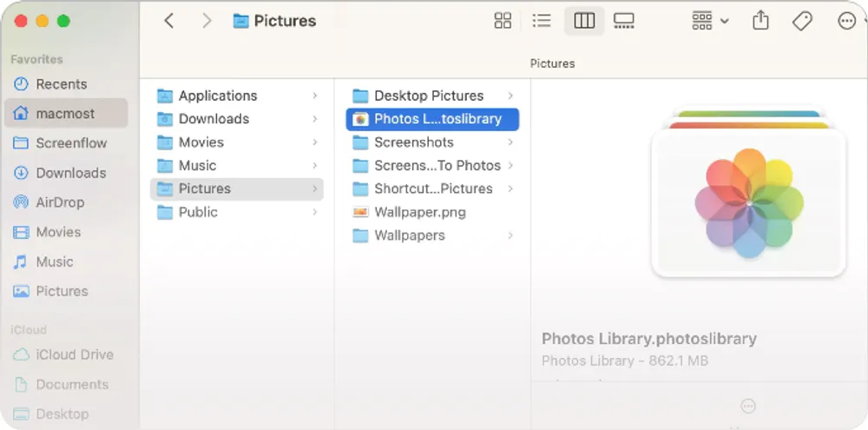Switch to list view
The height and width of the screenshot is (430, 868).
click(x=542, y=21)
